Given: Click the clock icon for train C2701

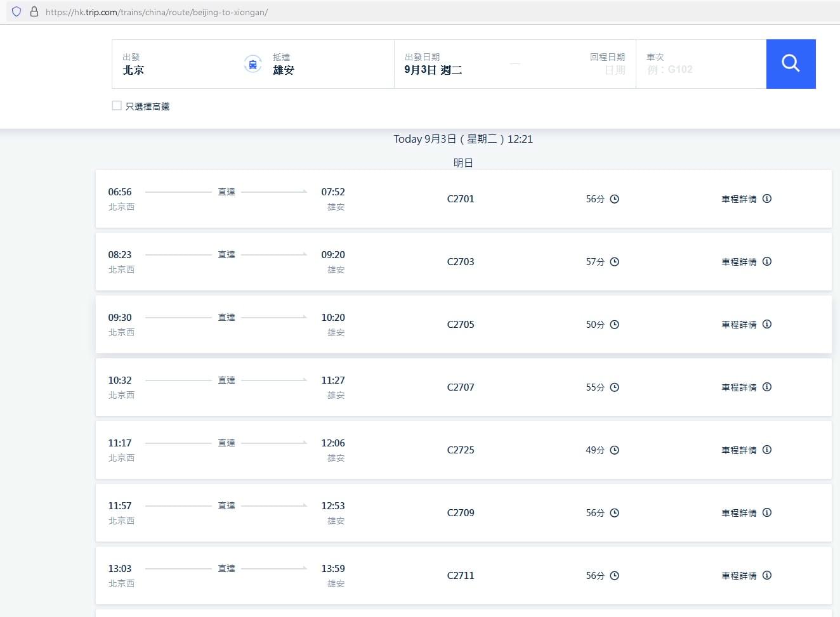Looking at the screenshot, I should pyautogui.click(x=614, y=199).
